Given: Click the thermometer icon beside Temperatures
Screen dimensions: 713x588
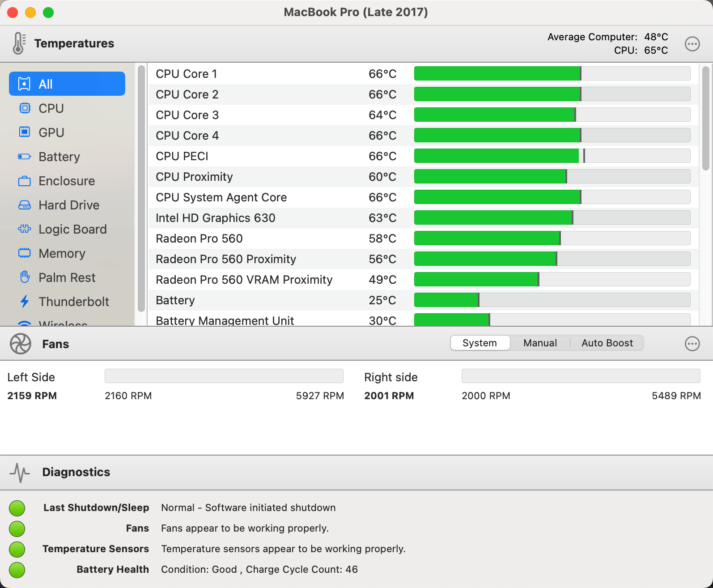Looking at the screenshot, I should pos(19,43).
